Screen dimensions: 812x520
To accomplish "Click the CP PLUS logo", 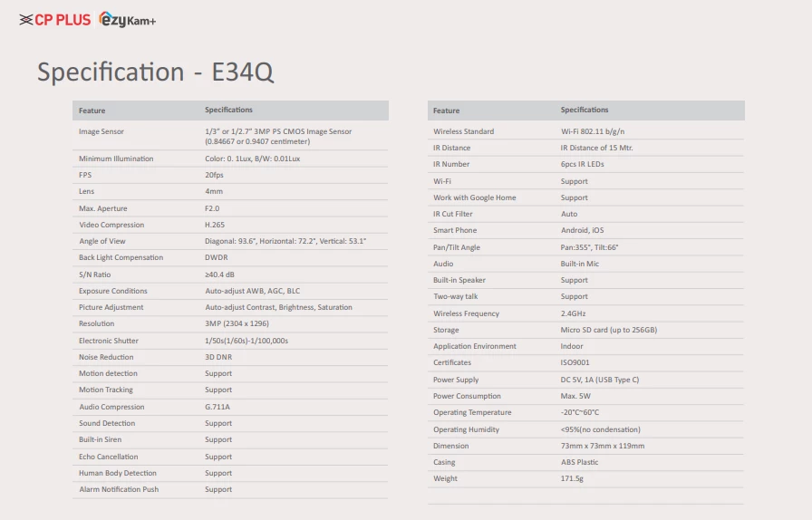I will 54,19.
